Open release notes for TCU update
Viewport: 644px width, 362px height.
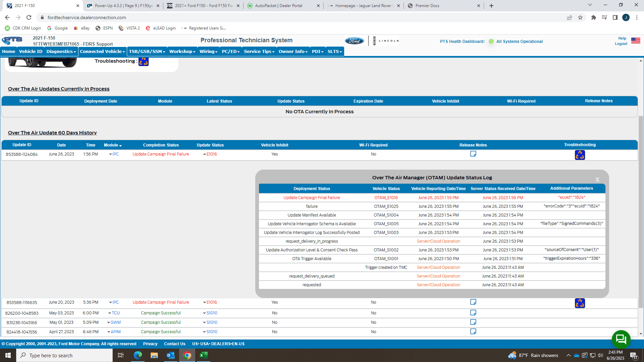click(473, 313)
